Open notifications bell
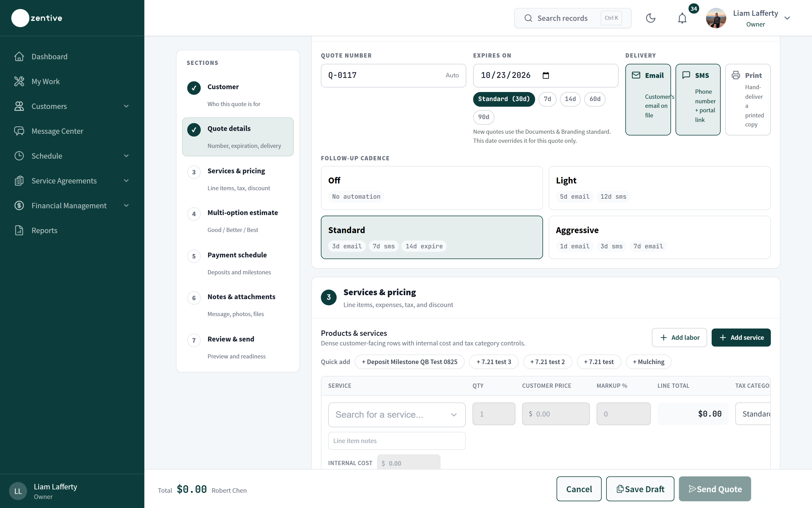The image size is (812, 508). coord(682,18)
